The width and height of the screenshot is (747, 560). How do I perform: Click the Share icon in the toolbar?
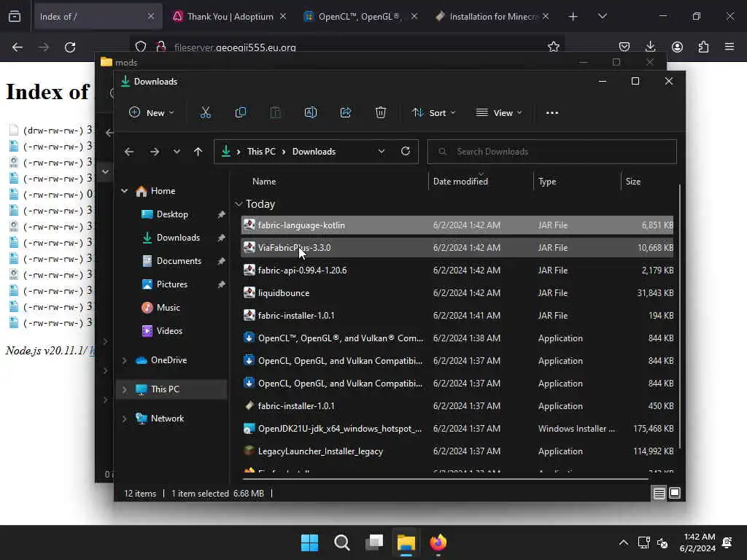point(345,113)
